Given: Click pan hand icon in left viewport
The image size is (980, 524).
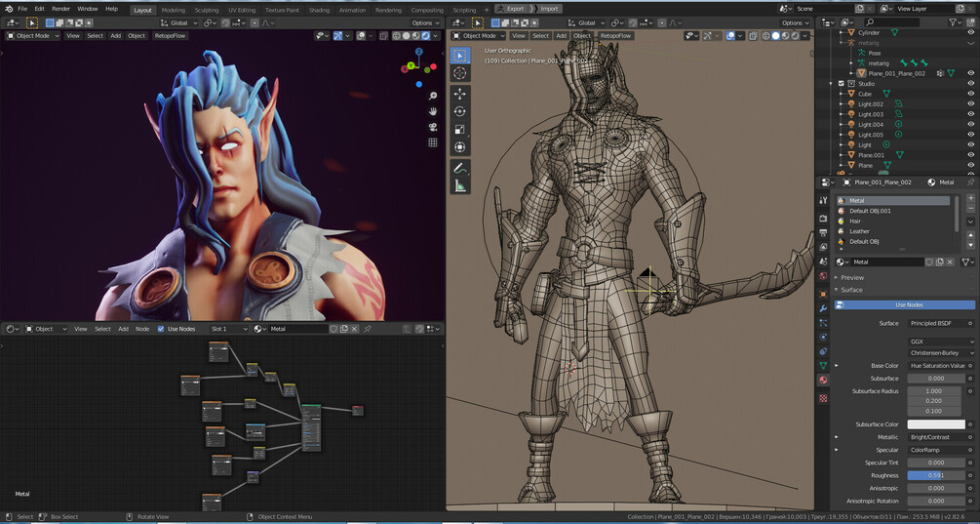Looking at the screenshot, I should (433, 111).
